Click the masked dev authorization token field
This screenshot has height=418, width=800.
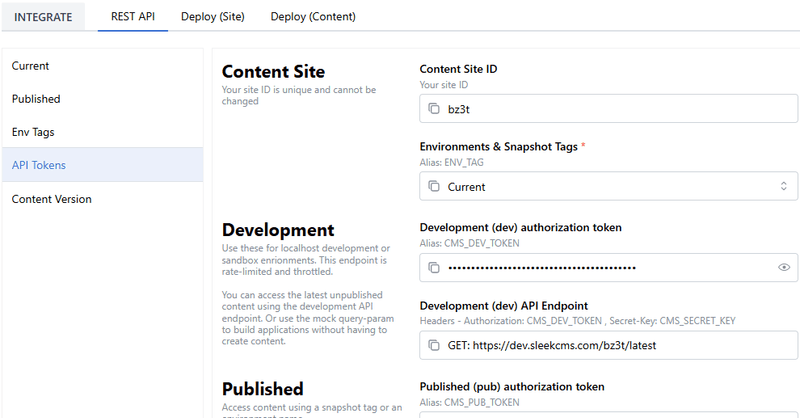coord(600,267)
